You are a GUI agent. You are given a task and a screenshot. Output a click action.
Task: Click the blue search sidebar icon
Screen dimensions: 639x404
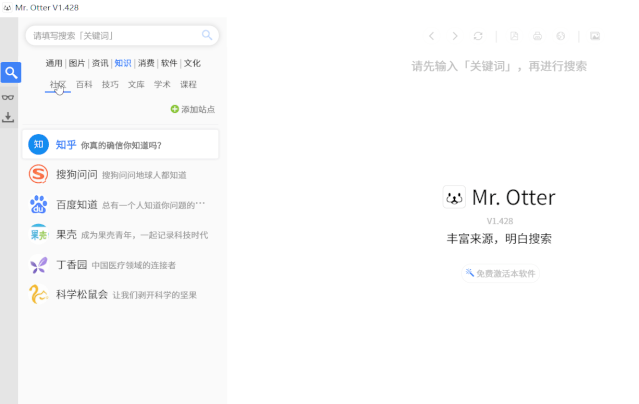[11, 73]
